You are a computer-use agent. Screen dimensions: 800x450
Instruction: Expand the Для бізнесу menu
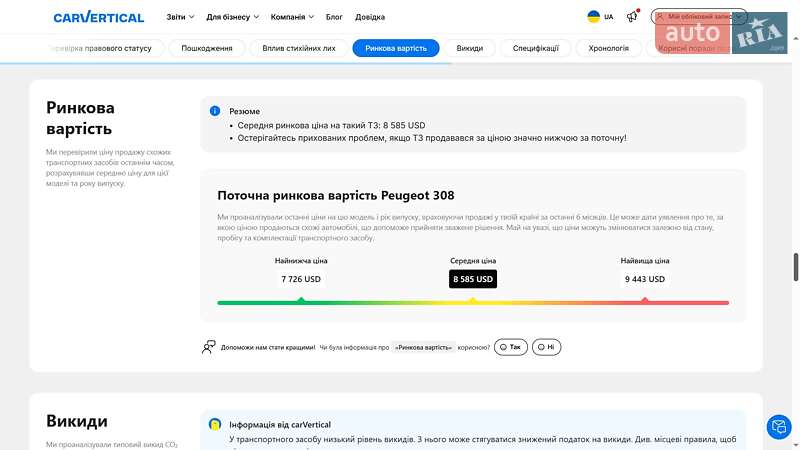pyautogui.click(x=232, y=17)
